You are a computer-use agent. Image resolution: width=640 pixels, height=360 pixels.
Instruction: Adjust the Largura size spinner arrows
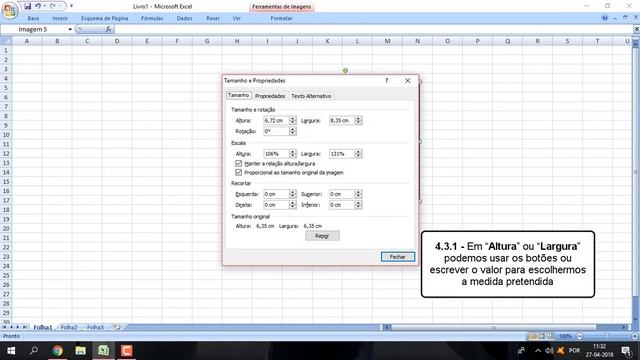[358, 120]
